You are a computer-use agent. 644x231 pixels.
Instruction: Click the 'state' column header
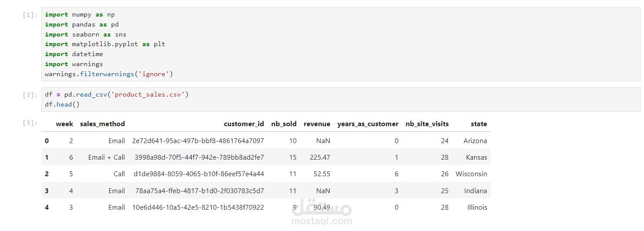[x=479, y=124]
